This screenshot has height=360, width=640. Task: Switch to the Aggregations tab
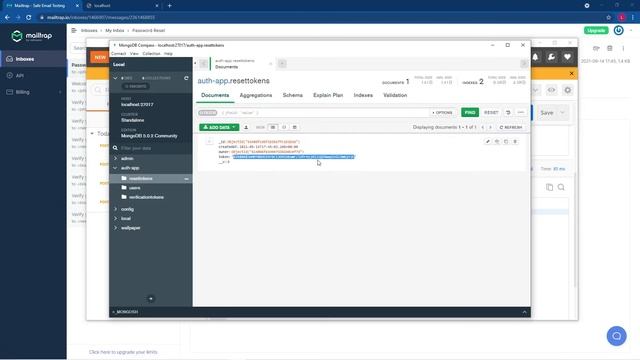pos(256,95)
